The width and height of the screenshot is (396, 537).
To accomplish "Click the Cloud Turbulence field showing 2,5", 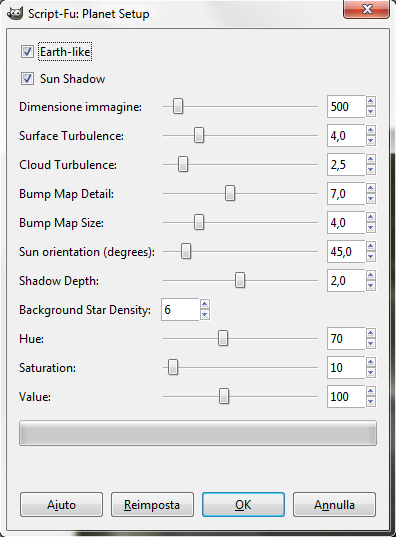I will click(346, 165).
